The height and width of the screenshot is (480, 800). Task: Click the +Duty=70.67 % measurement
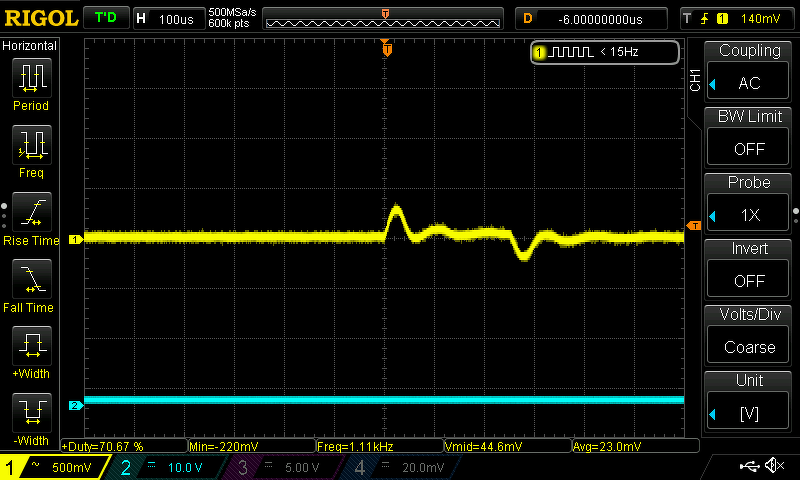point(124,446)
